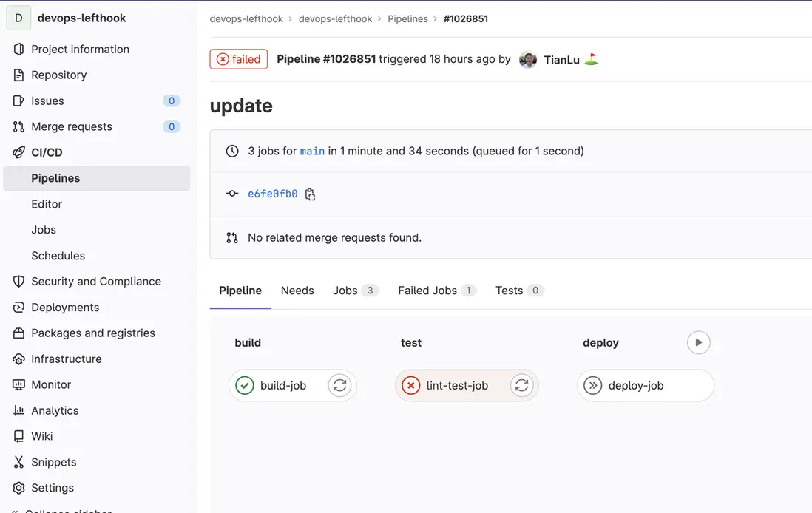
Task: Open commit e6fe0fb0 link
Action: [273, 194]
